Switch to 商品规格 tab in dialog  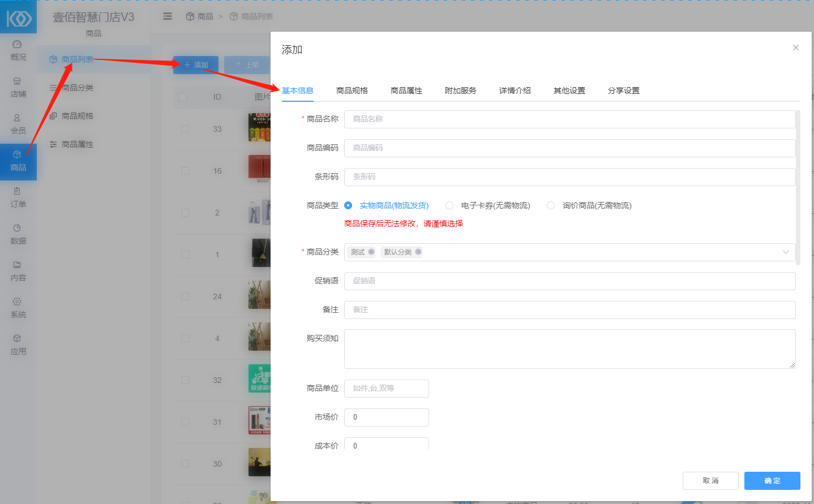tap(352, 91)
